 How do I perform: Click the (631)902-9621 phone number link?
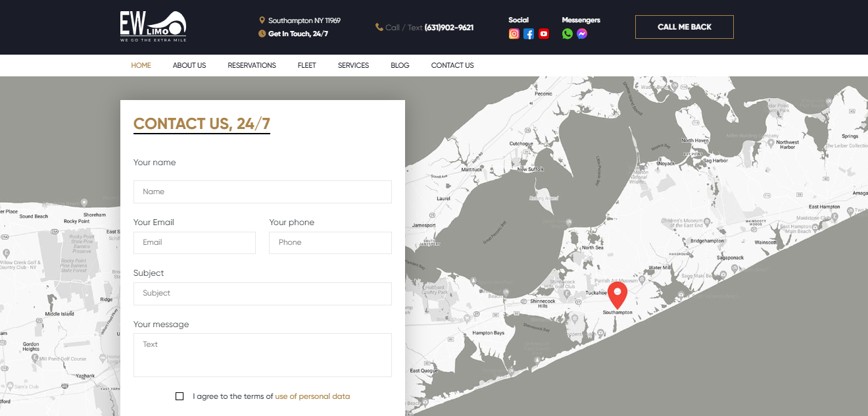(449, 28)
